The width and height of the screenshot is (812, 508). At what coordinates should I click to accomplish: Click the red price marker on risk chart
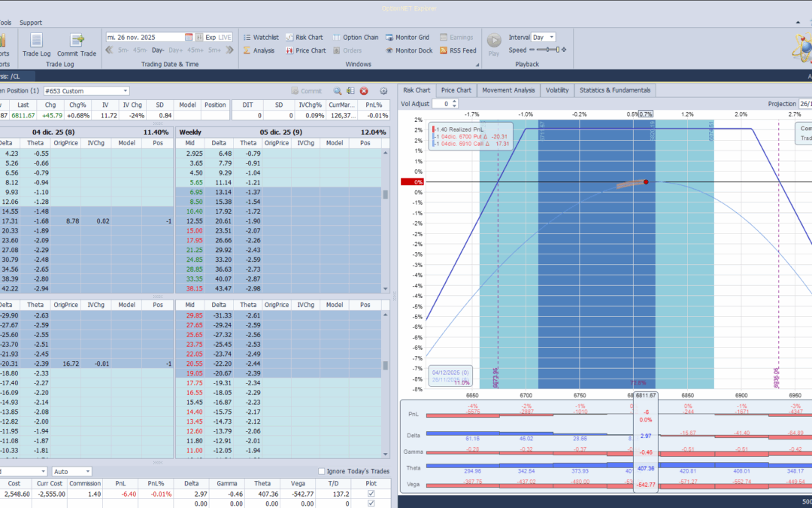click(x=646, y=182)
